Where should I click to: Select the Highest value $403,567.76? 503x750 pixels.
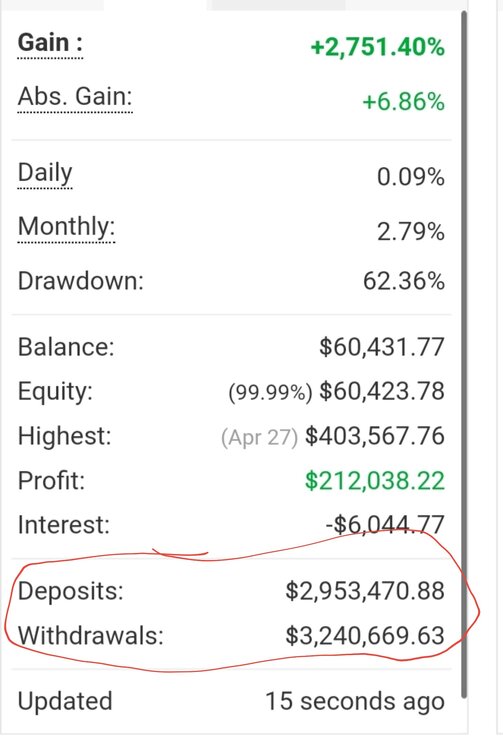click(375, 436)
